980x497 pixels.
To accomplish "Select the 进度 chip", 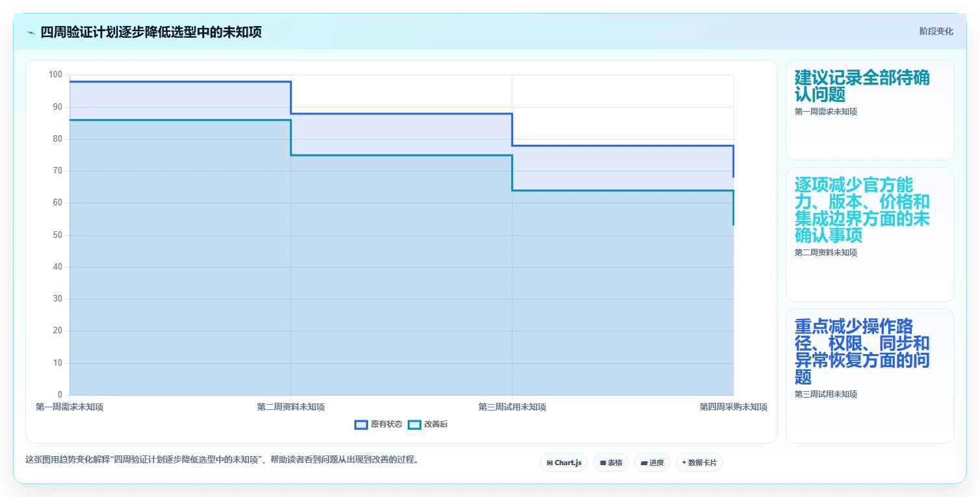I will click(652, 463).
